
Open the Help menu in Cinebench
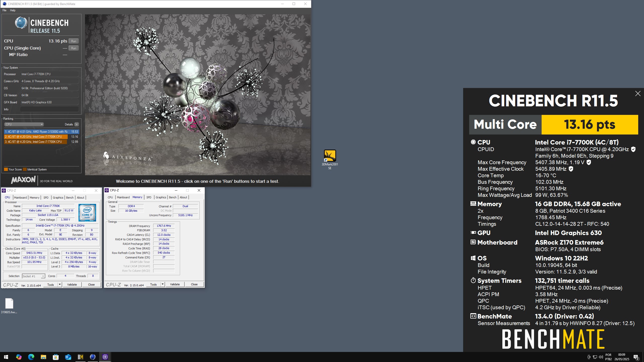coord(13,10)
